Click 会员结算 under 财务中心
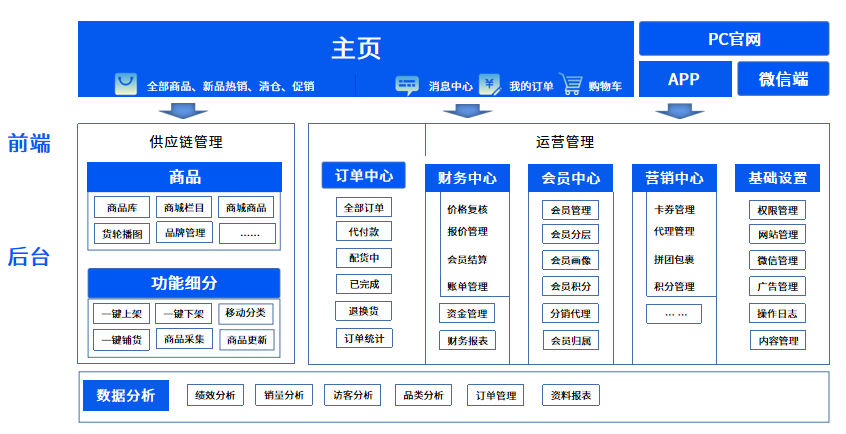The height and width of the screenshot is (434, 846). [x=467, y=260]
